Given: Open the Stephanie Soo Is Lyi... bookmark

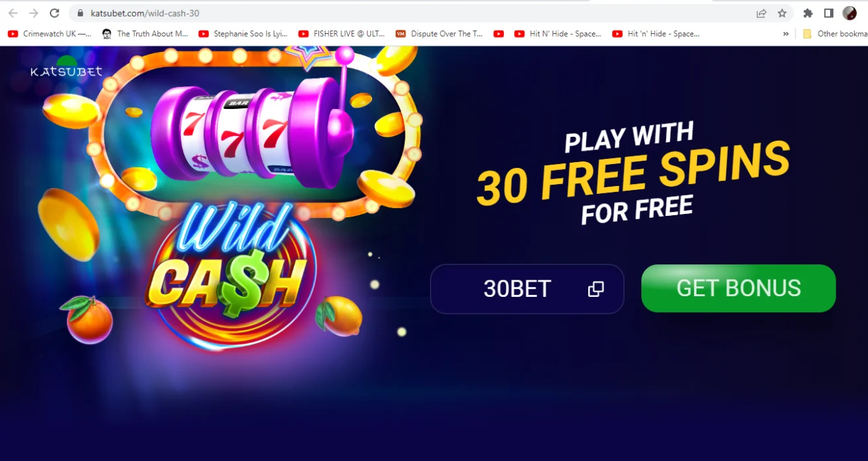Looking at the screenshot, I should (x=243, y=34).
